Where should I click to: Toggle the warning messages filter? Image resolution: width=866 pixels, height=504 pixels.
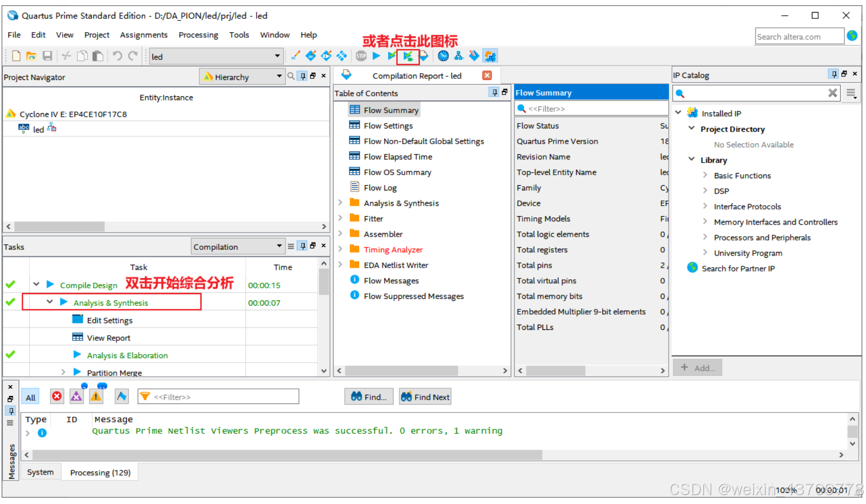point(96,396)
